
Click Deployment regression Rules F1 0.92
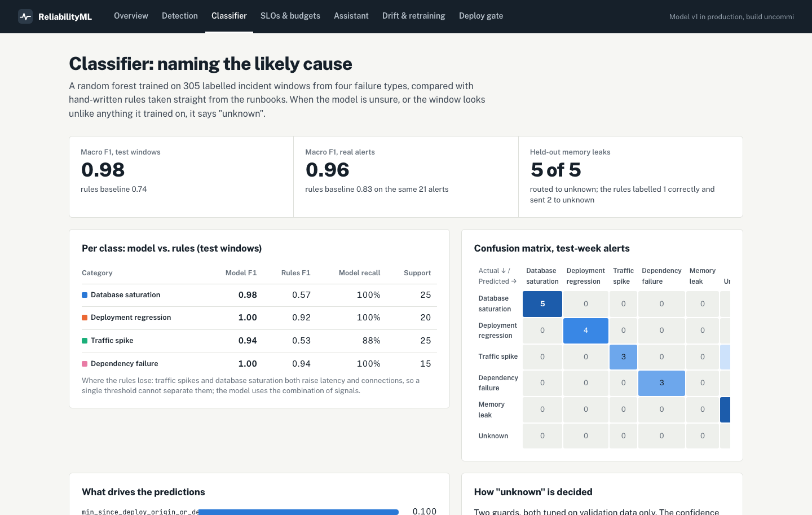click(302, 318)
